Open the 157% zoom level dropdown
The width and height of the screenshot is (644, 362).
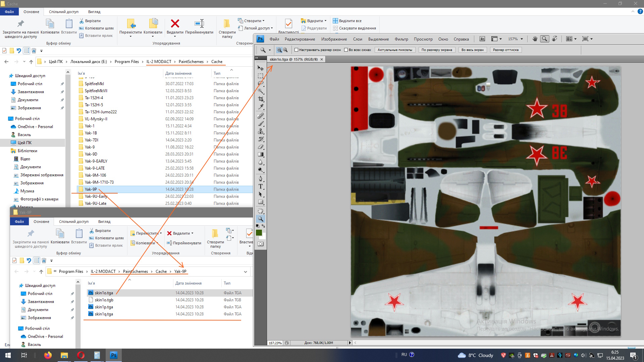[x=522, y=39]
